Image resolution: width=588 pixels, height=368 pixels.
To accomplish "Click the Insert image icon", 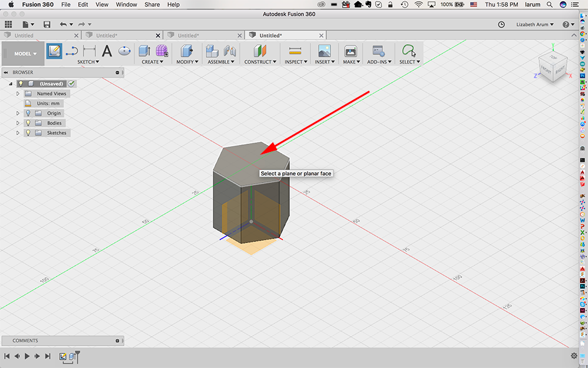I will coord(324,51).
